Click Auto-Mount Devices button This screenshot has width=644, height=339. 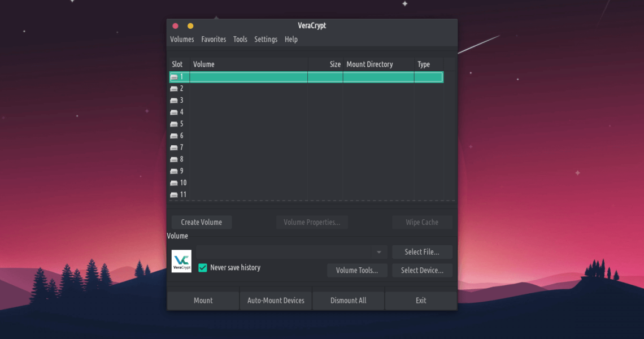[x=276, y=301]
